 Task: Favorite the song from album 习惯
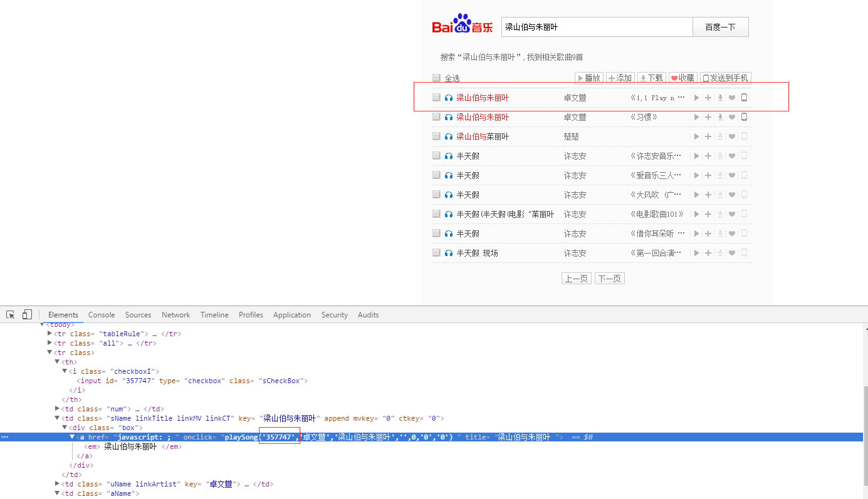click(x=732, y=117)
